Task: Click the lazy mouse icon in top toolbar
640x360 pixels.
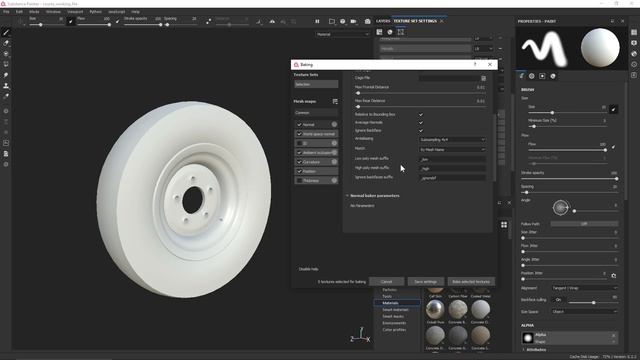Action: (209, 21)
